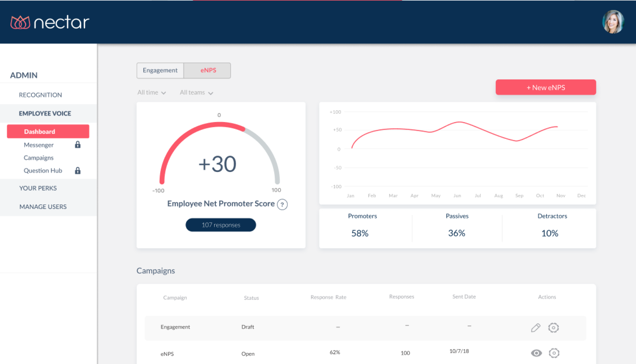Edit the Engagement campaign with pencil icon
Screen dimensions: 636x364
tap(535, 328)
